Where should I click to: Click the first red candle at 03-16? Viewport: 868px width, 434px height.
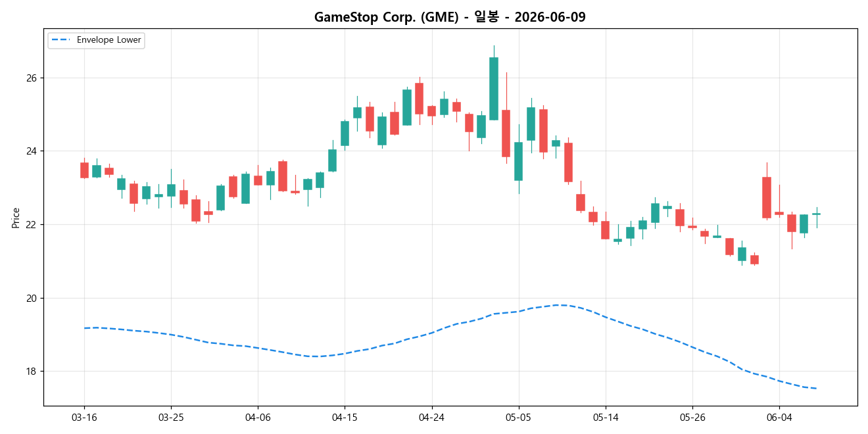[x=84, y=170]
